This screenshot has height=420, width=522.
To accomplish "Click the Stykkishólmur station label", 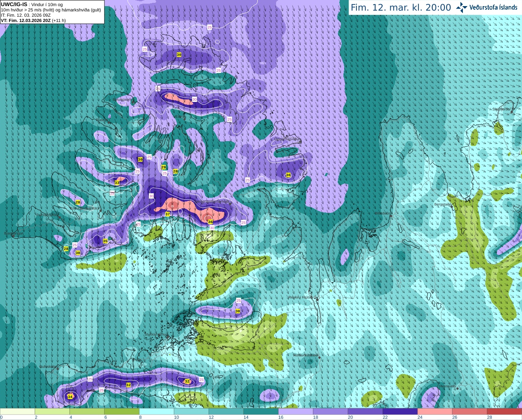I will pos(156,334).
